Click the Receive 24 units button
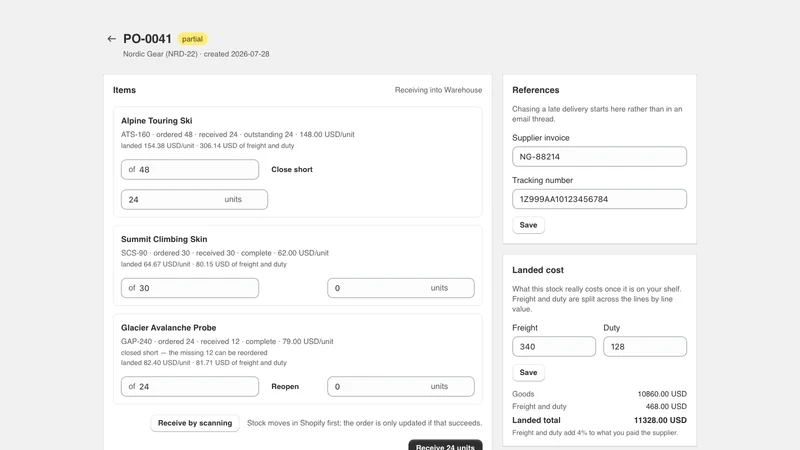This screenshot has height=450, width=800. [x=445, y=445]
